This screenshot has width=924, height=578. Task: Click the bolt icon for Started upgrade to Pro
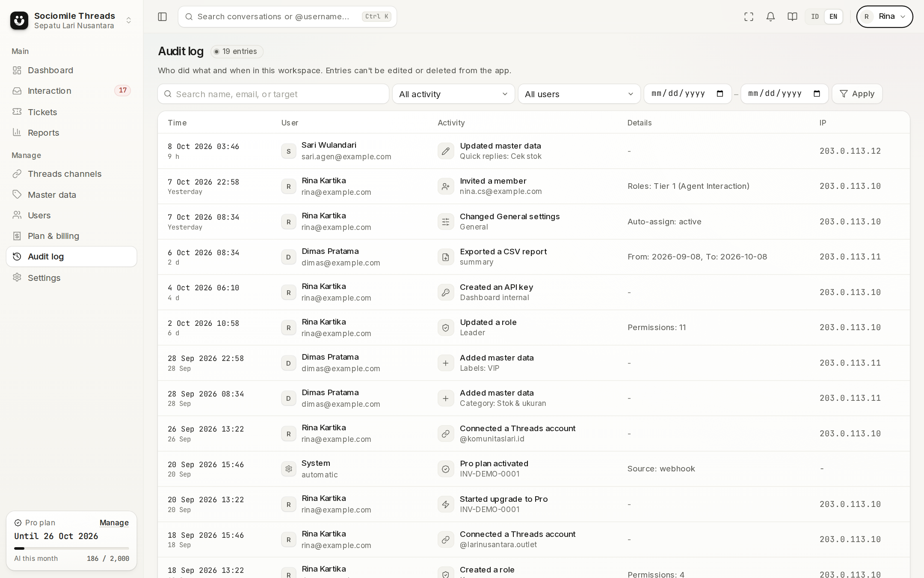[x=445, y=504]
